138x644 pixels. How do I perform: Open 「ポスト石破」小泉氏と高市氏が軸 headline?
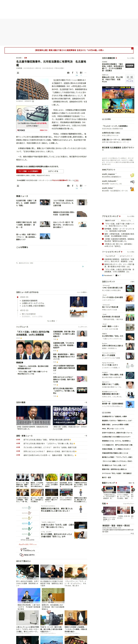point(33,333)
